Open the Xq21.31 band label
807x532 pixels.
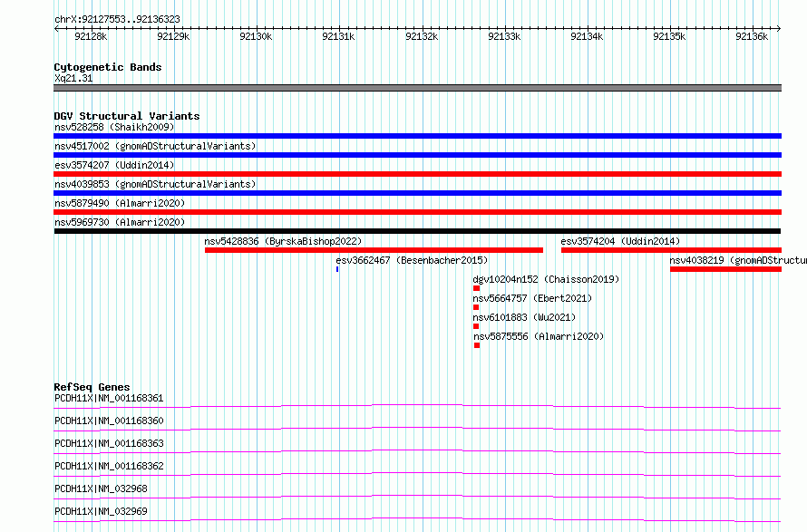point(73,78)
